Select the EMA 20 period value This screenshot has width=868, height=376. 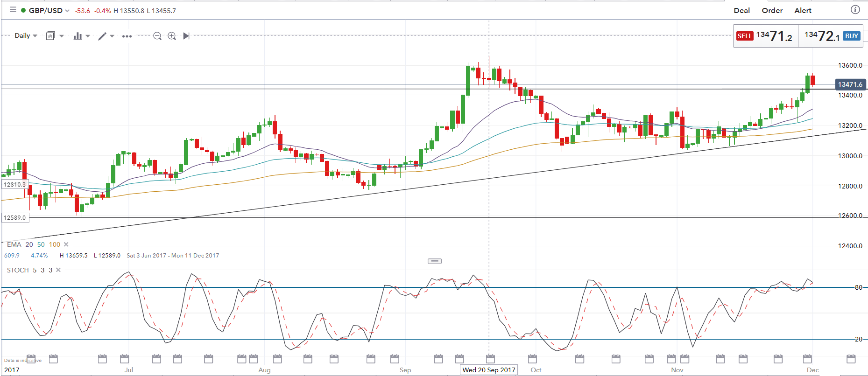[x=29, y=244]
